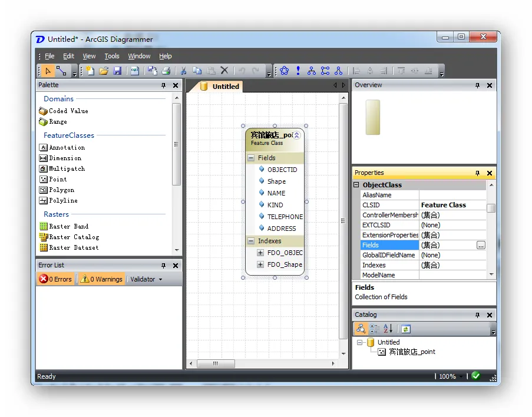Collapse the Fields section in diagram
Viewport: 532px width, 417px height.
pos(251,158)
